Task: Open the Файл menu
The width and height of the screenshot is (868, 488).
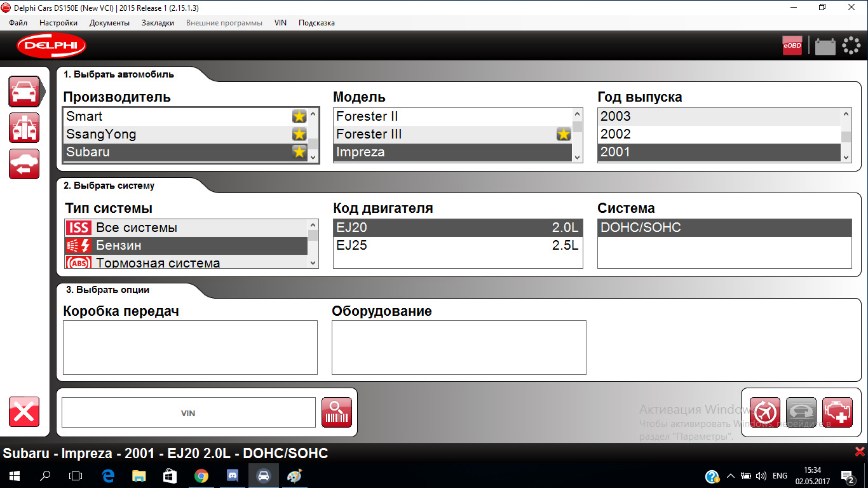Action: point(18,23)
